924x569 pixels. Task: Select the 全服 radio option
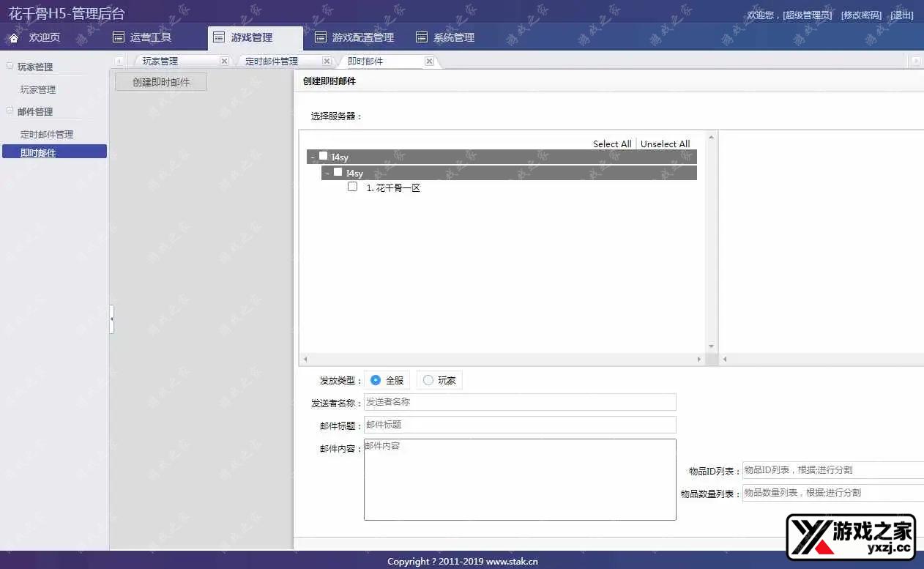(x=376, y=380)
